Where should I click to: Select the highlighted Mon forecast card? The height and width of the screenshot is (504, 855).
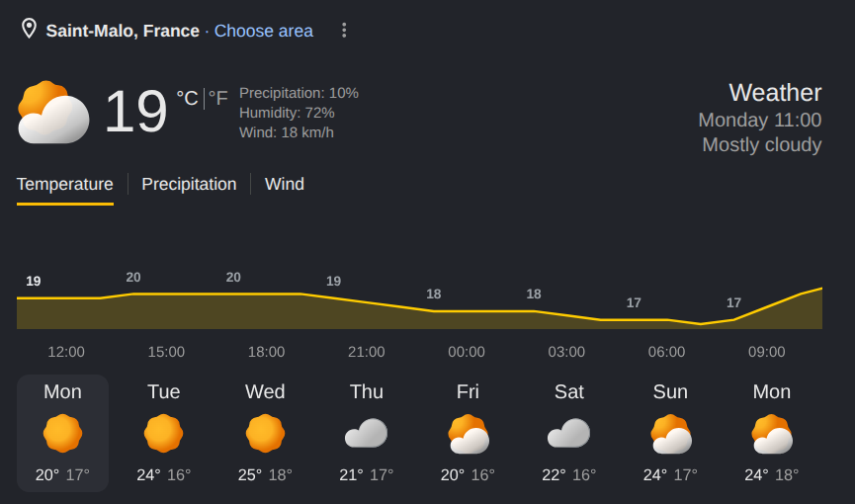point(62,433)
